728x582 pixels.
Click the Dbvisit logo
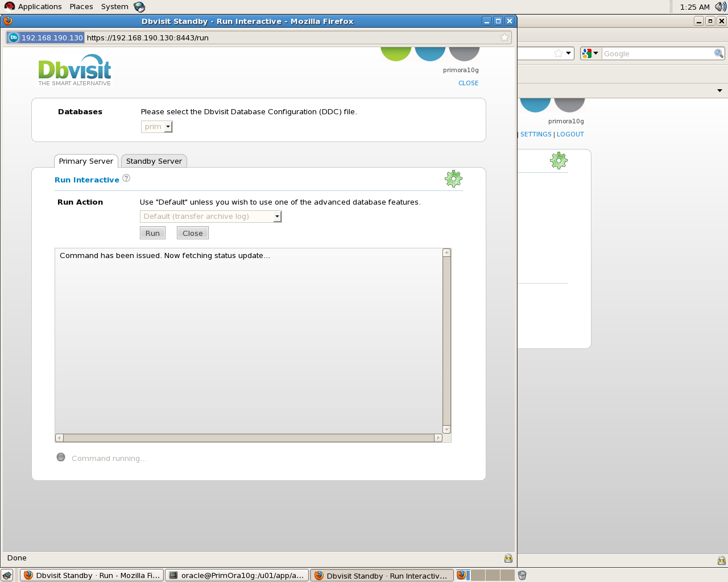75,70
